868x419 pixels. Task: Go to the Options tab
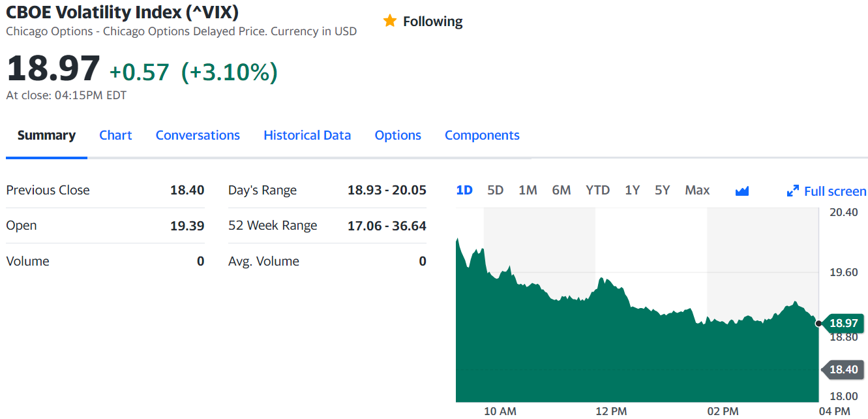coord(398,135)
